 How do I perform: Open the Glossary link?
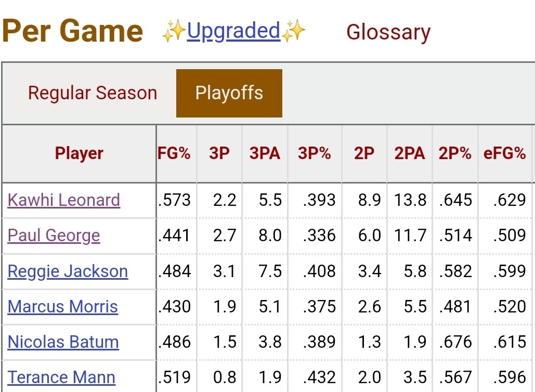[388, 32]
